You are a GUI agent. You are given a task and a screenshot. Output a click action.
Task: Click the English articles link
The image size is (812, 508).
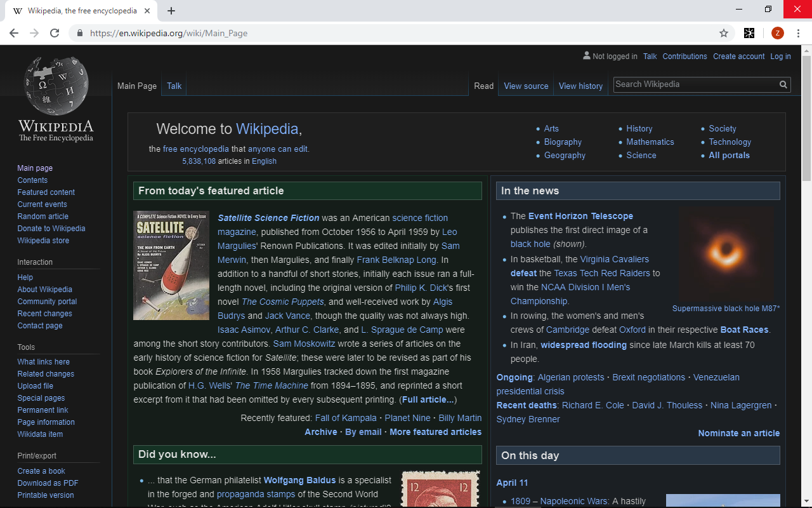pyautogui.click(x=264, y=161)
